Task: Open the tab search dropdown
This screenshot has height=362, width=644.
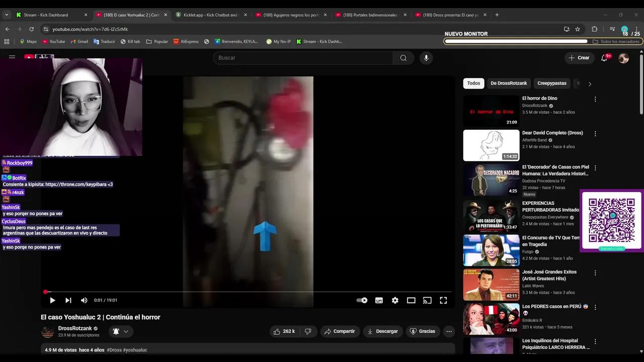Action: [x=7, y=15]
